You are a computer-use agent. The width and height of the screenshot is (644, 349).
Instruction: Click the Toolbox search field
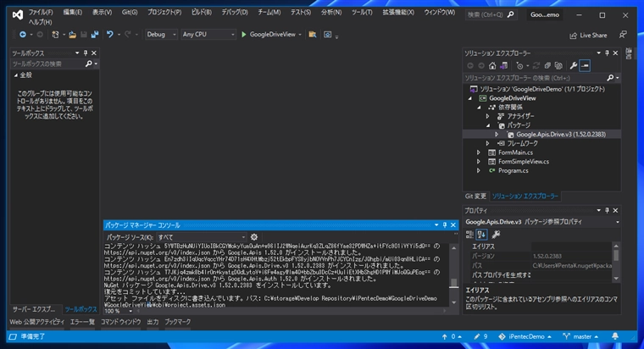click(47, 64)
